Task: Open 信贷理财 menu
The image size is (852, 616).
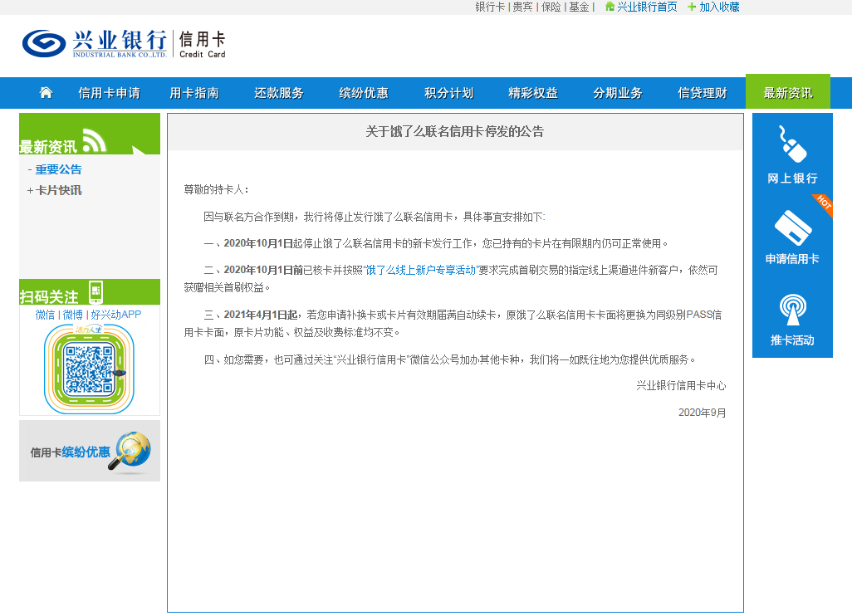Action: 703,93
